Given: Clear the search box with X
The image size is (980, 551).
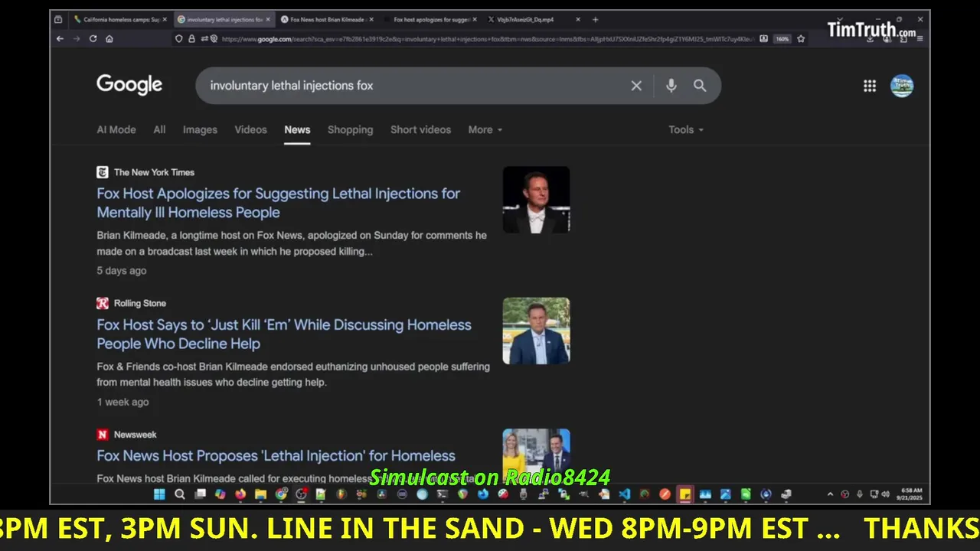Looking at the screenshot, I should point(636,86).
